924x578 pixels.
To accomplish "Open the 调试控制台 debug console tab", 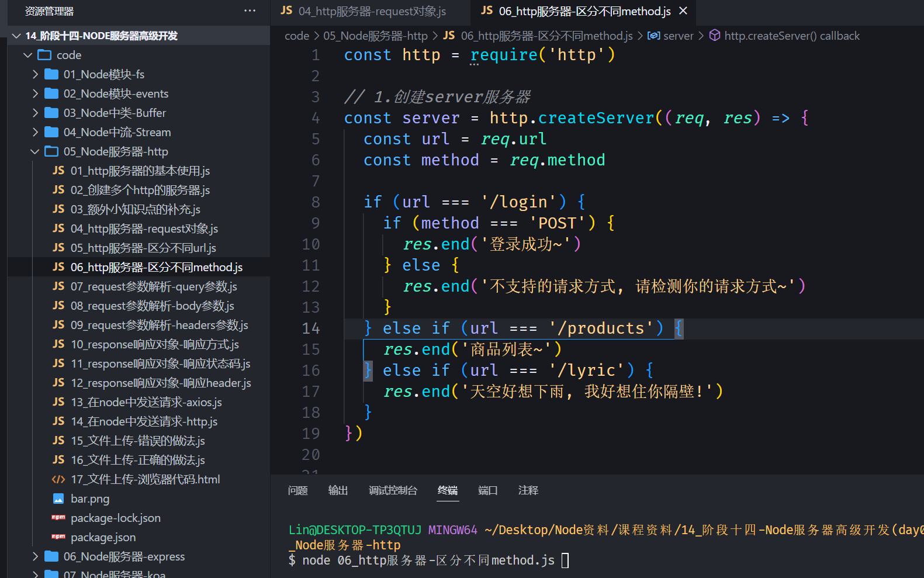I will (x=393, y=490).
